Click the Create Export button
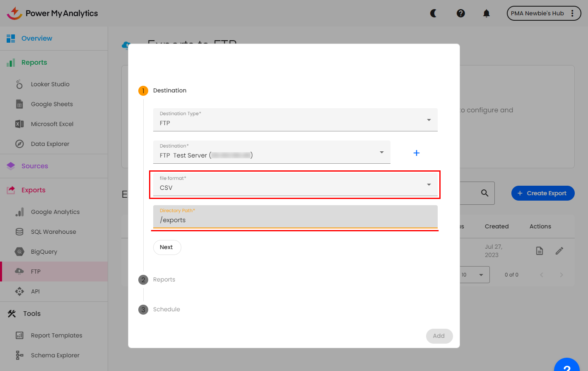Screen dimensions: 588x371 tap(542, 193)
